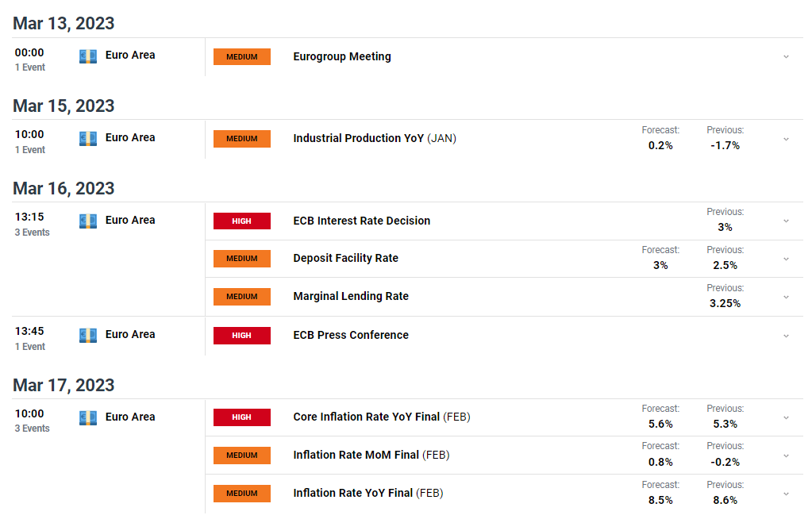Image resolution: width=812 pixels, height=519 pixels.
Task: Click Euro flag icon for Mar 15 event
Action: (88, 139)
